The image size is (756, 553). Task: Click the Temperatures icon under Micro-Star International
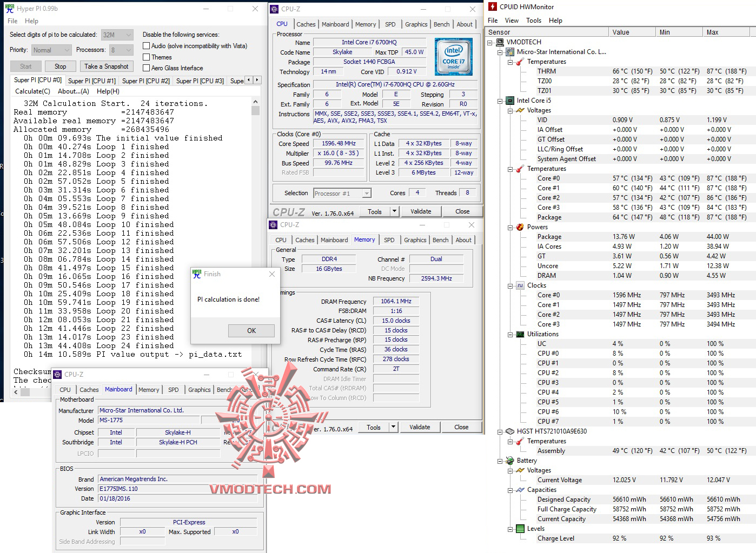[520, 62]
